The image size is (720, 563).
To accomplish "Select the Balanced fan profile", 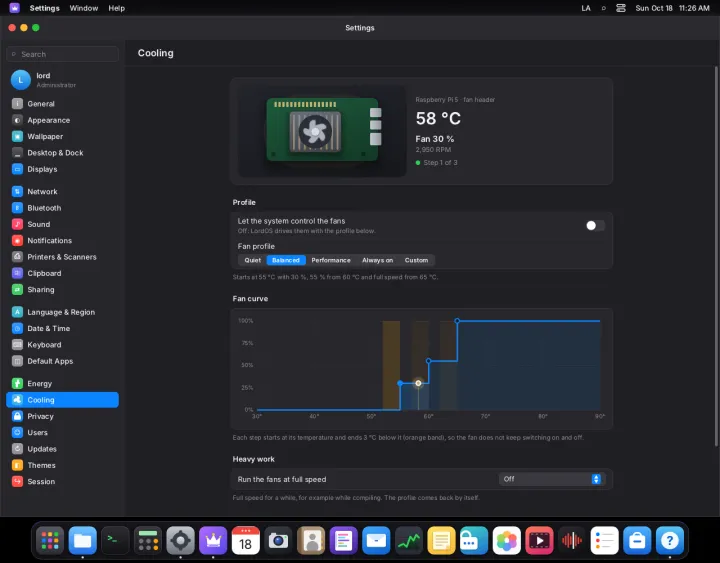I will [x=286, y=260].
